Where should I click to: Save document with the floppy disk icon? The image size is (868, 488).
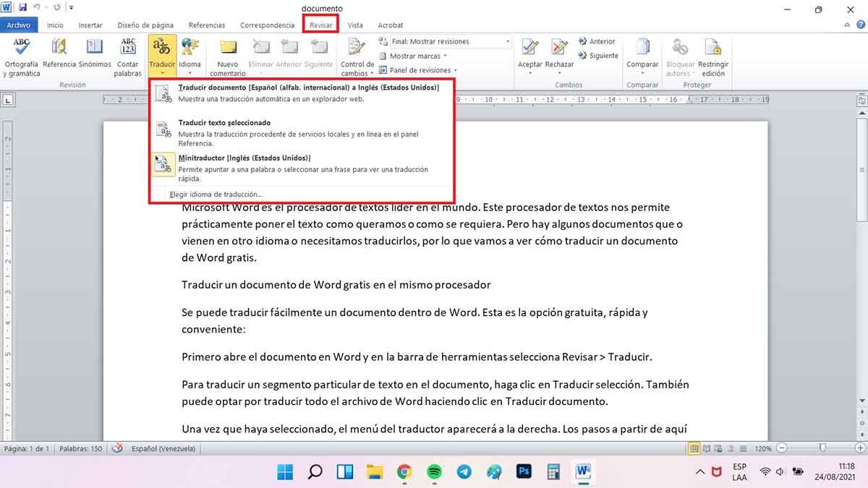23,8
